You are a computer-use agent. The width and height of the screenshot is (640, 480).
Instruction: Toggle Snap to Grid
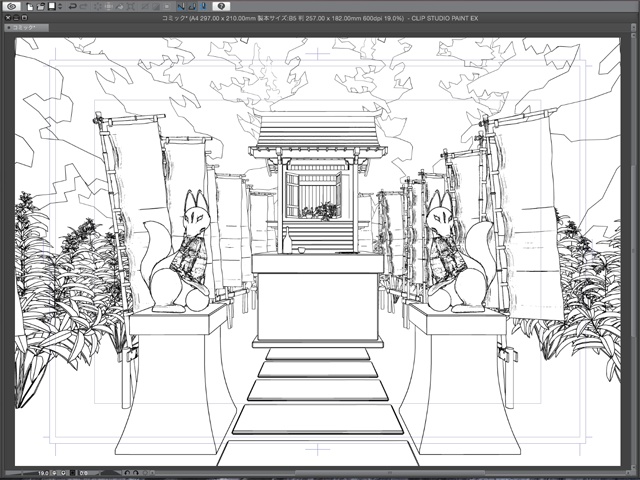click(203, 6)
